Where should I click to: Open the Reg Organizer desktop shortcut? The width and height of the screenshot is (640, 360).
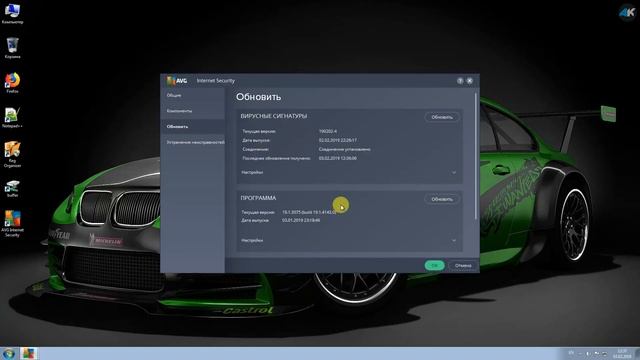pos(12,154)
